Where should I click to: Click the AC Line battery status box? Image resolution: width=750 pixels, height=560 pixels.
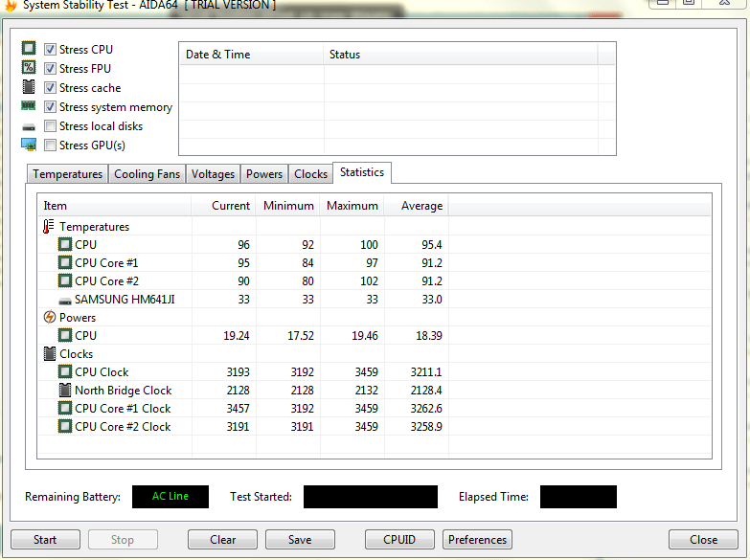170,497
